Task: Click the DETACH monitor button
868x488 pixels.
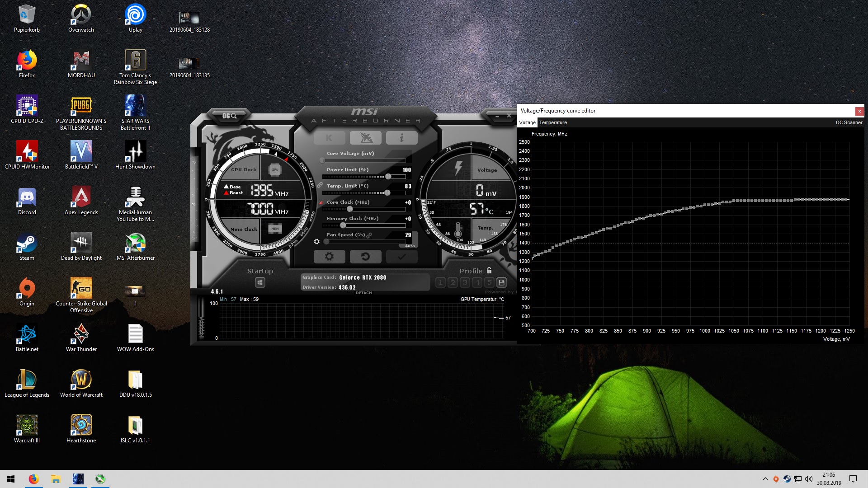Action: (x=363, y=293)
